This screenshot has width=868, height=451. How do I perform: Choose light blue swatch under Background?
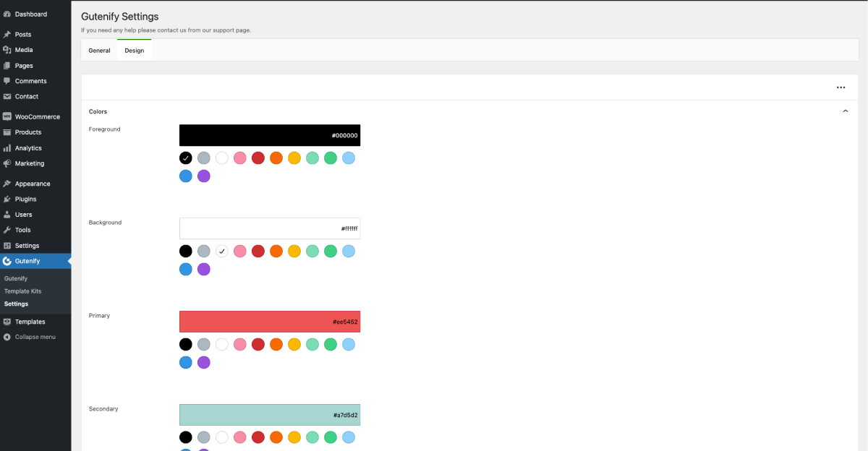pyautogui.click(x=349, y=251)
